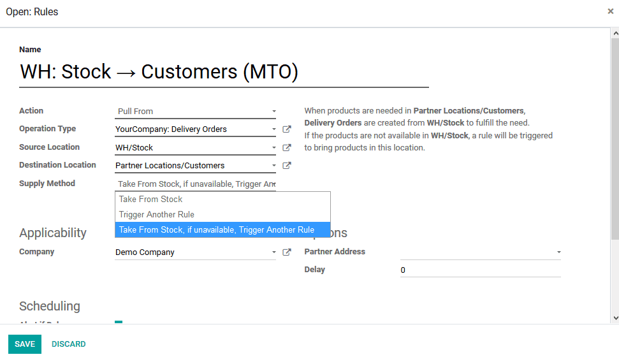Screen dimensions: 619x364
Task: Open external link for Demo Company
Action: (x=287, y=252)
